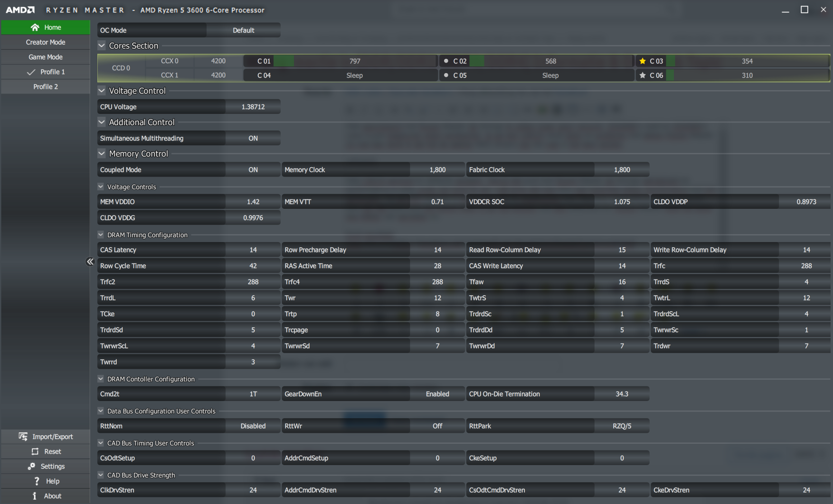Click the AMD logo in title bar
The image size is (833, 504).
coord(20,10)
